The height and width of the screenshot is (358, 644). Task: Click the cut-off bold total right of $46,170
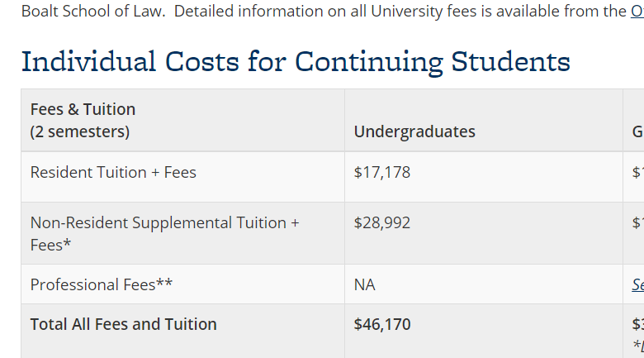[x=637, y=324]
